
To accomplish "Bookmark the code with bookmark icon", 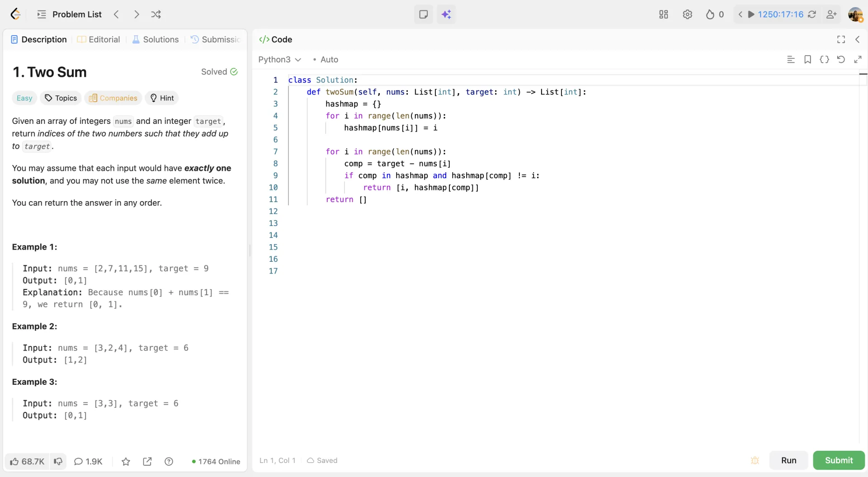I will [x=807, y=59].
